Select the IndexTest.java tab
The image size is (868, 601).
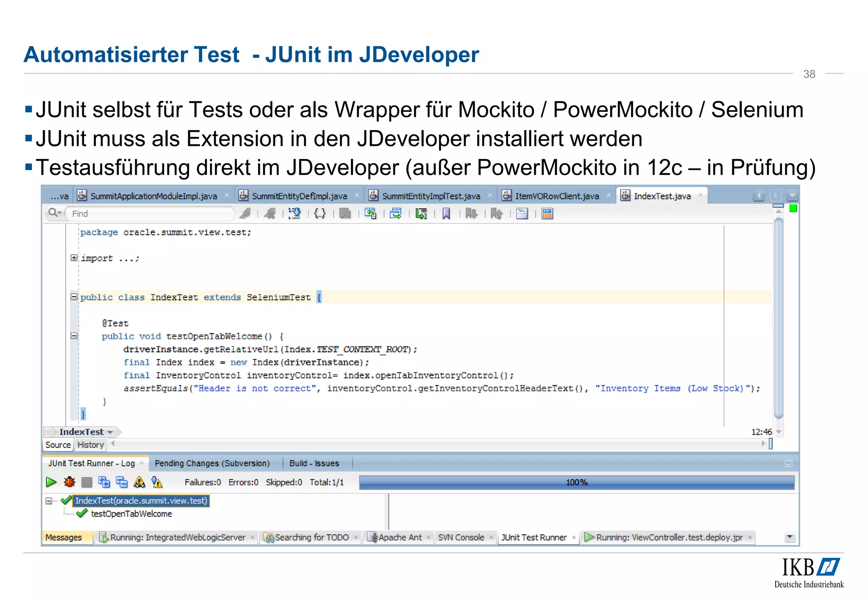coord(662,196)
